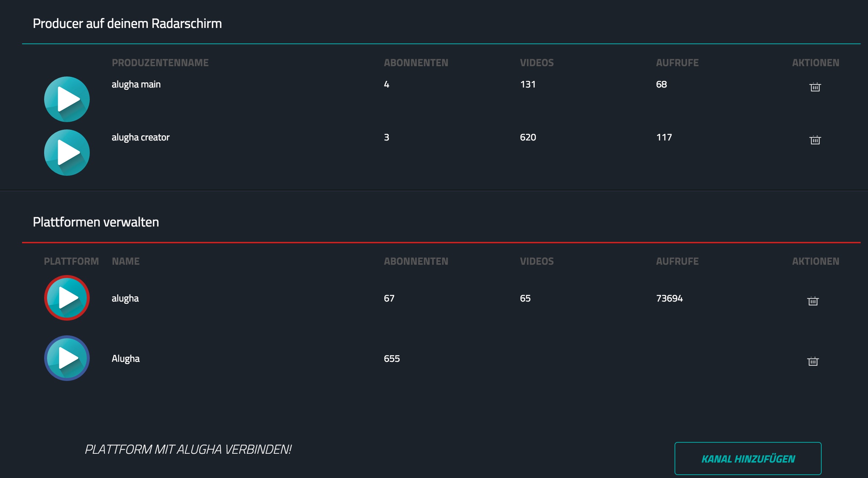Sort producers by Abonnenten column header
The image size is (868, 478).
click(416, 63)
